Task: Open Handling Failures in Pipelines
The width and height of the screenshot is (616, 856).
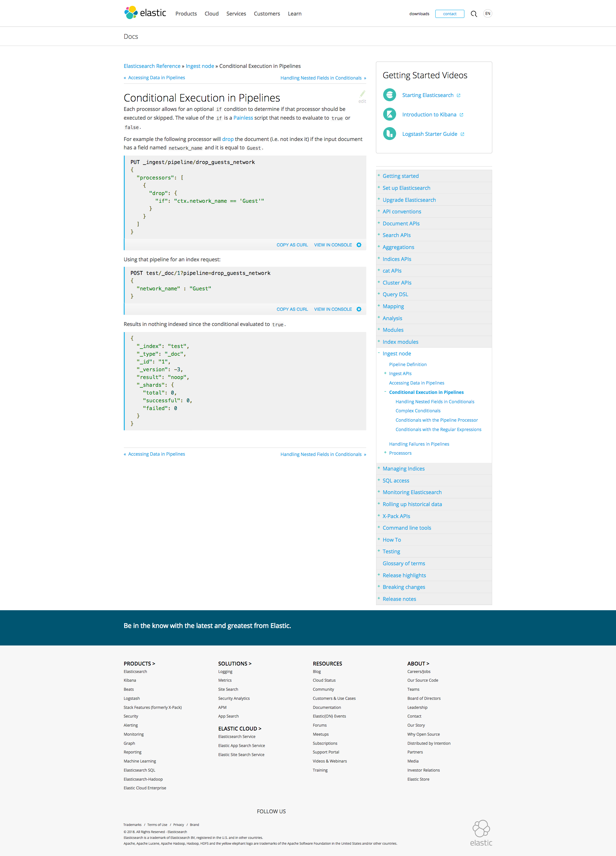Action: click(x=419, y=444)
